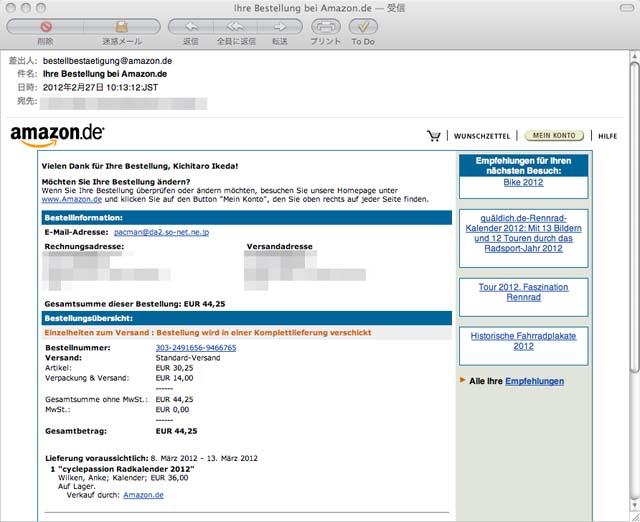Click the Delete (削除) toolbar icon
Viewport: 640px width, 522px height.
click(x=46, y=27)
